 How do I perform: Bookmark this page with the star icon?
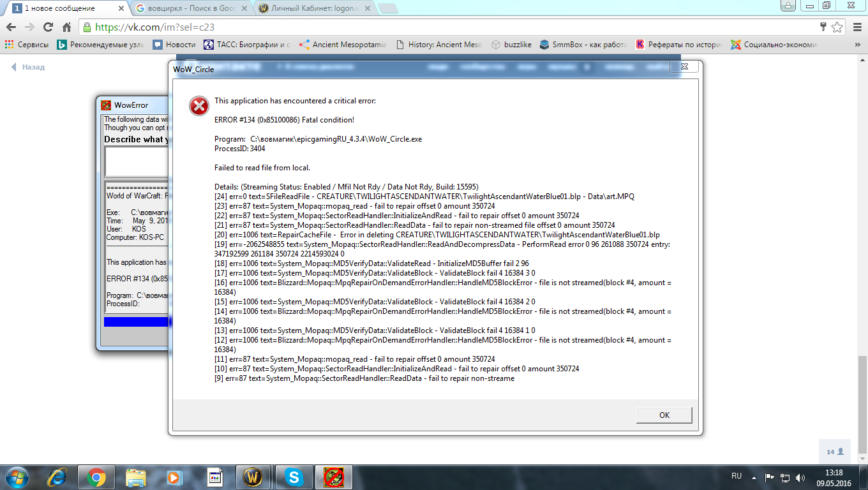(838, 27)
